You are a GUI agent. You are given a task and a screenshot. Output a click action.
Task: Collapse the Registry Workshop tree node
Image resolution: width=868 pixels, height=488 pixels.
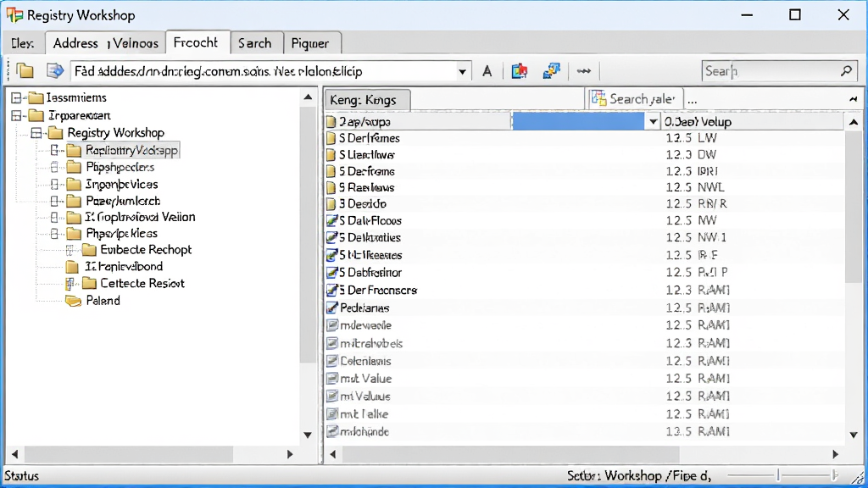[x=36, y=133]
